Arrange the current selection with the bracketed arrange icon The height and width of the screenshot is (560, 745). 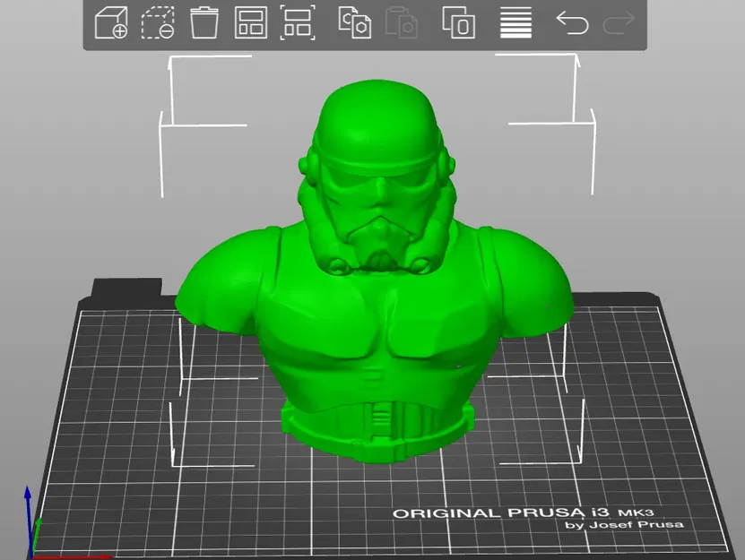point(299,24)
